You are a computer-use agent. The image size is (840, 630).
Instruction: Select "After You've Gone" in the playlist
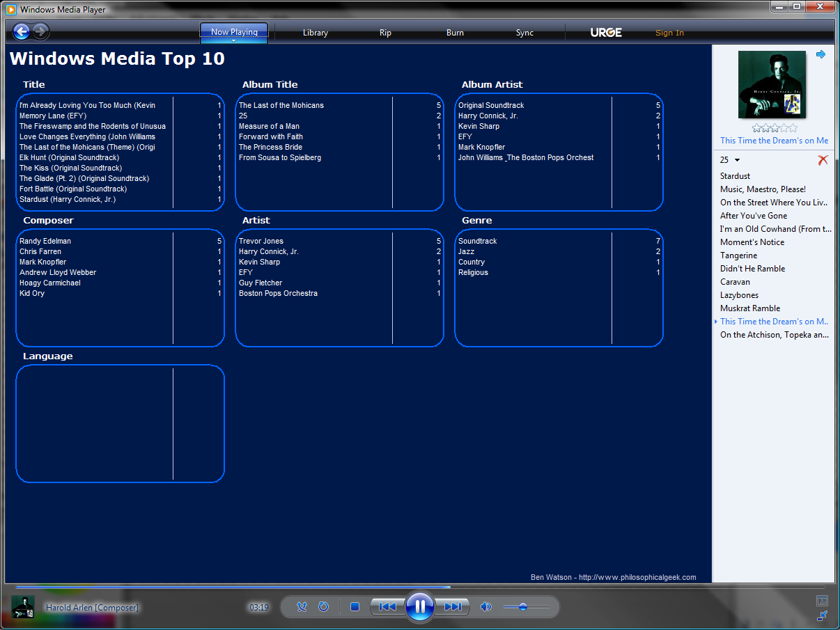tap(754, 216)
